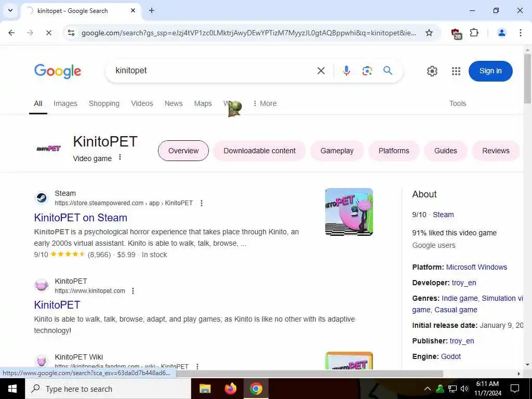Open the KinitoPET on Steam link
This screenshot has width=532, height=399.
81,218
